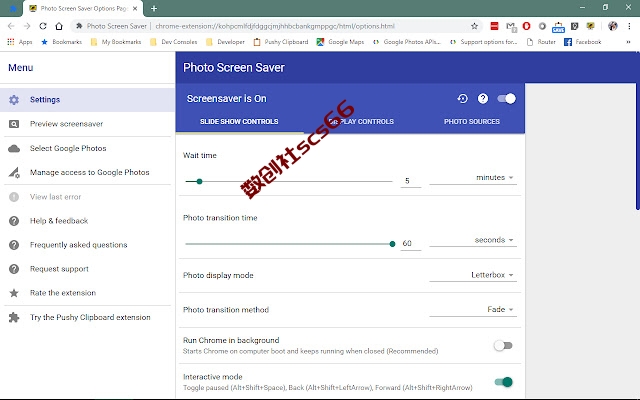
Task: Click the star icon for Rate the extension
Action: pos(14,293)
